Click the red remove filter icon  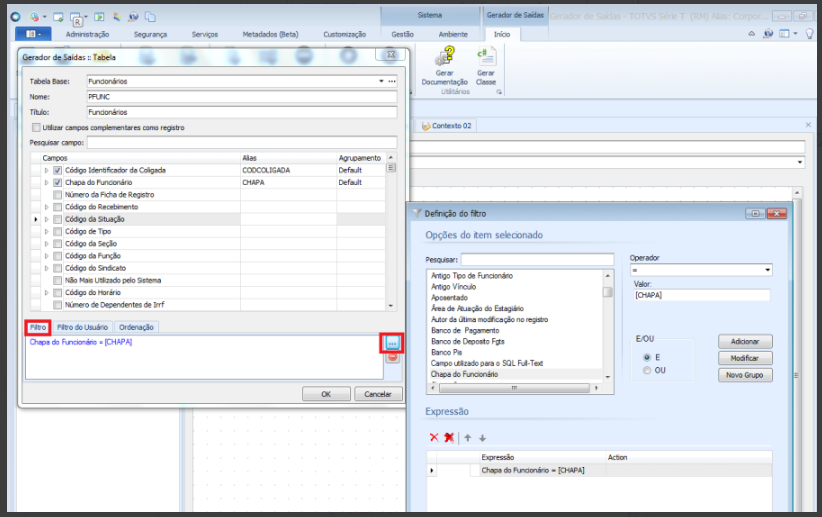393,358
